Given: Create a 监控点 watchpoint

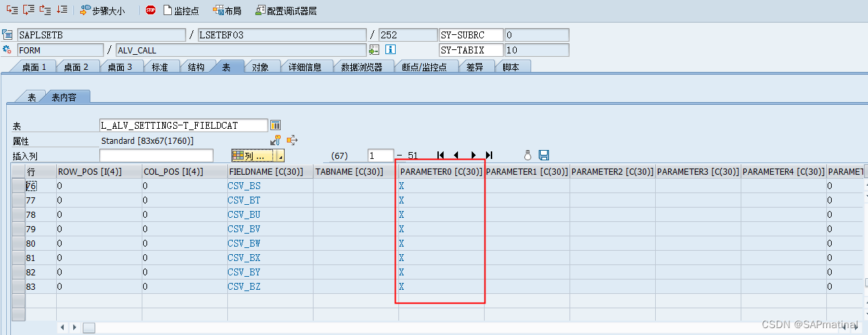Looking at the screenshot, I should (181, 10).
